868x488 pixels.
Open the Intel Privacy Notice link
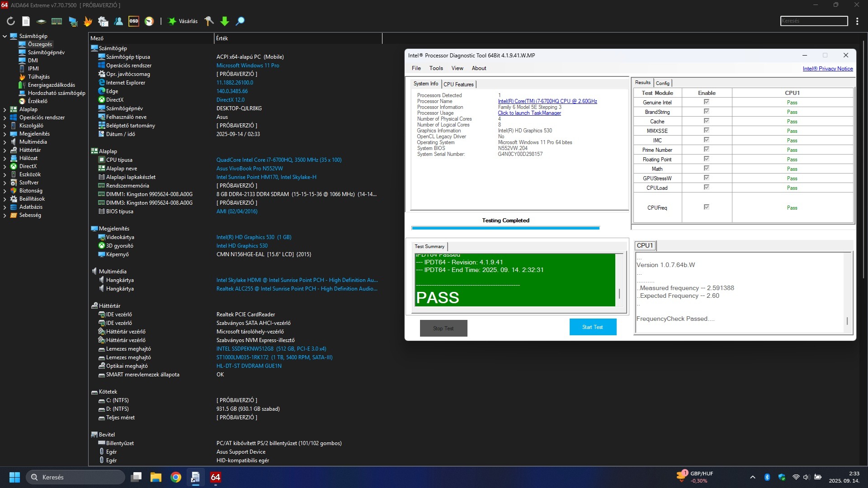[827, 69]
